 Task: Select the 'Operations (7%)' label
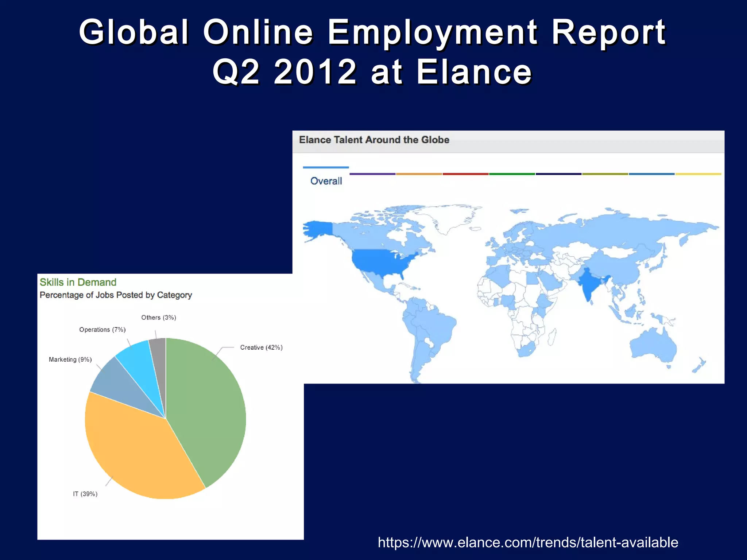[102, 330]
